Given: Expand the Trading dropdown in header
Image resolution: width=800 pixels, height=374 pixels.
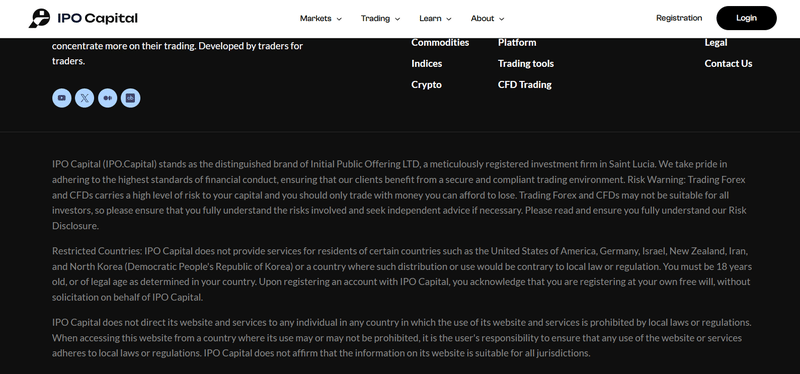Looking at the screenshot, I should point(381,18).
